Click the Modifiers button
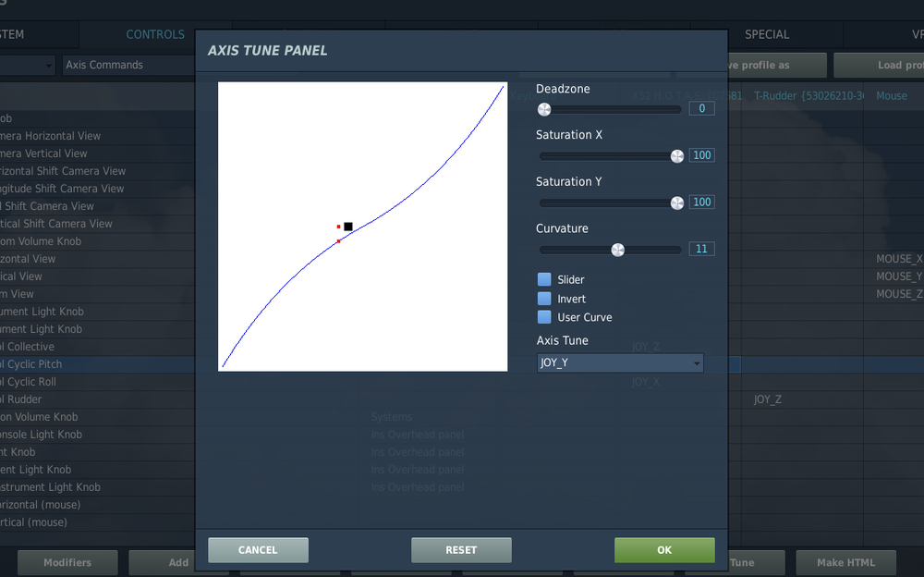This screenshot has width=924, height=577. click(x=67, y=563)
